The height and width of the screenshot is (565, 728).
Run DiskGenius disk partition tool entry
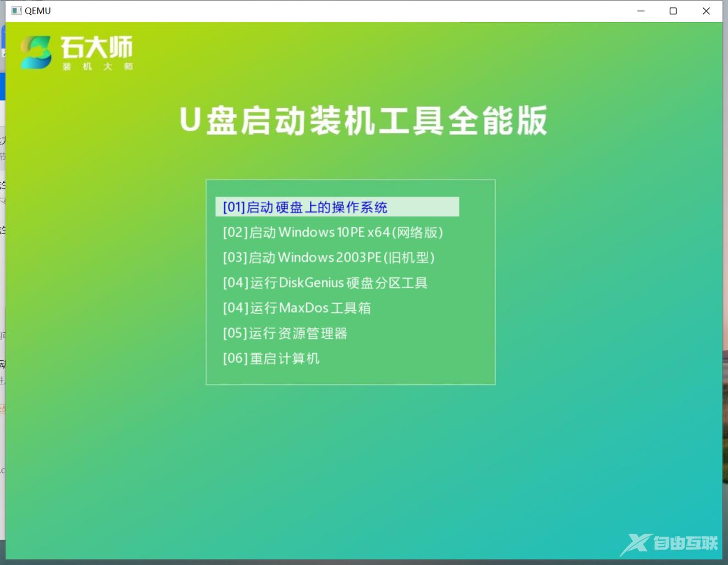(325, 283)
